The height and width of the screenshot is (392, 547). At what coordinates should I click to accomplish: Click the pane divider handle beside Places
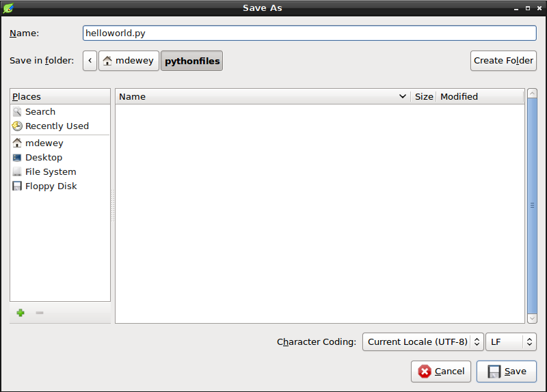pyautogui.click(x=113, y=206)
